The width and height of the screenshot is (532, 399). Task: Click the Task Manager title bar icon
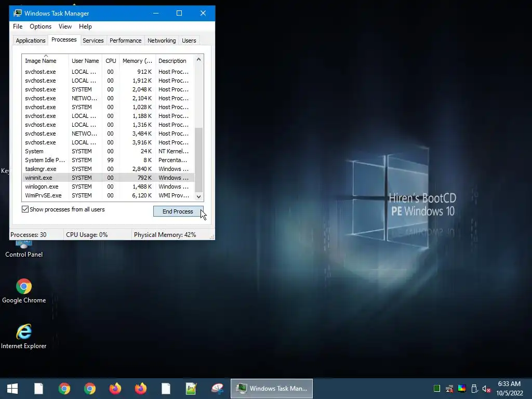17,13
